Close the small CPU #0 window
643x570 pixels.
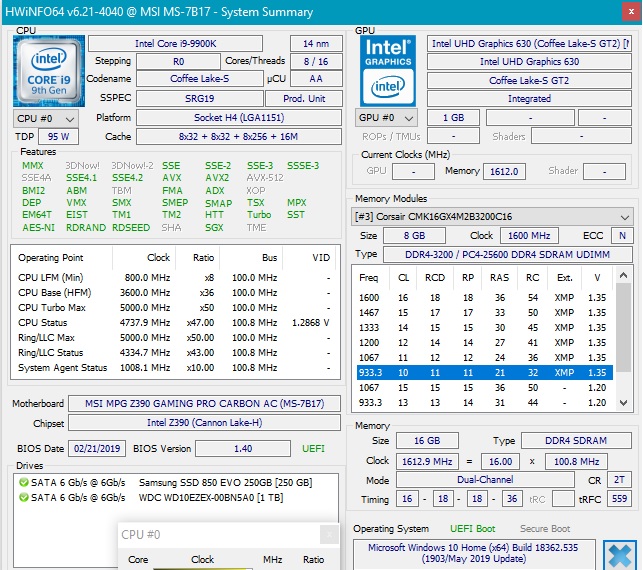point(329,534)
